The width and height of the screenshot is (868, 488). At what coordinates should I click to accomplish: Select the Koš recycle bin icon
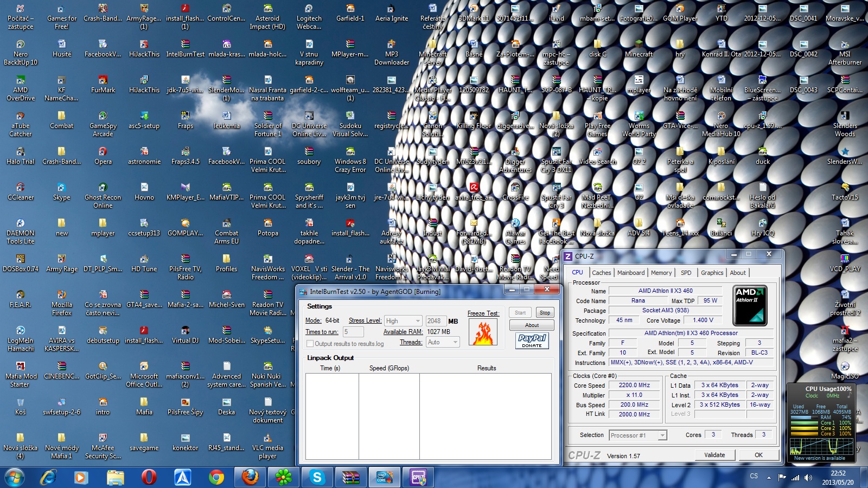[x=20, y=407]
